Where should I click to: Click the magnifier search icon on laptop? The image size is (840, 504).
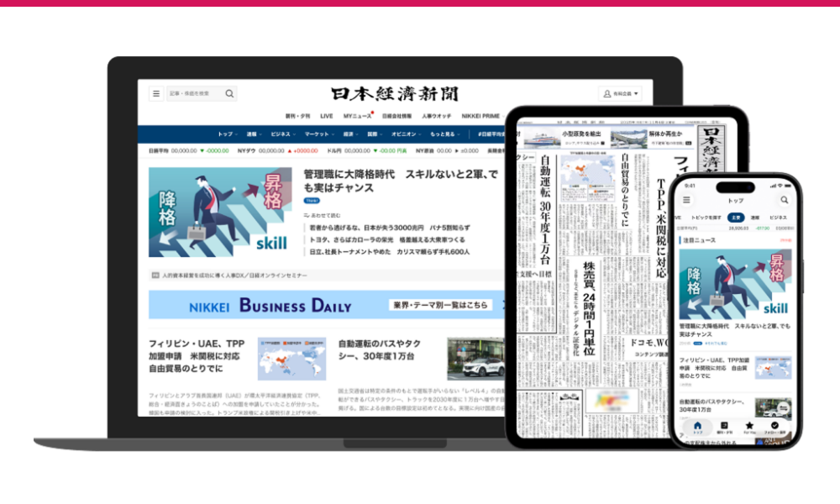pos(229,94)
